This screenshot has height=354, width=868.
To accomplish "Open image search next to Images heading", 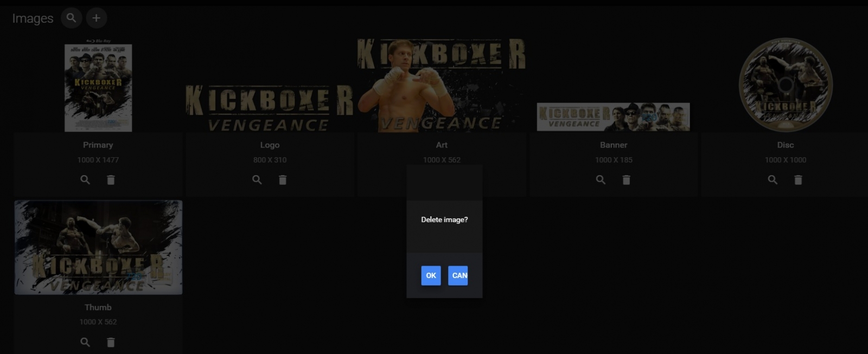I will click(x=71, y=18).
